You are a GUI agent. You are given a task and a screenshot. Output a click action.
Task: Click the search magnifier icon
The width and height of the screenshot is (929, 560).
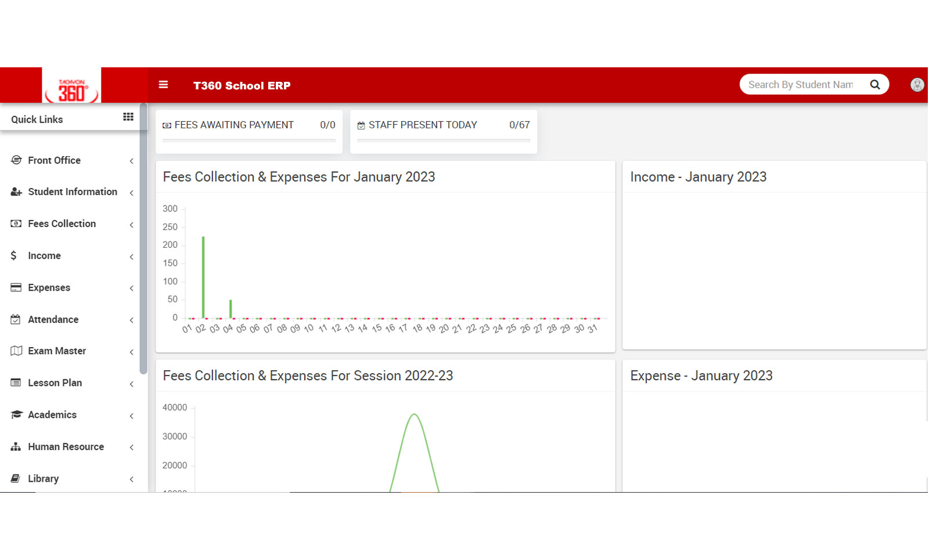click(x=874, y=85)
